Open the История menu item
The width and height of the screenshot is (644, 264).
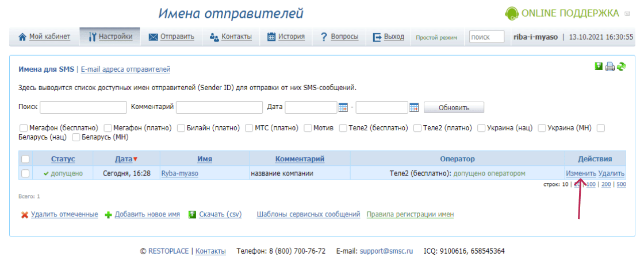point(286,37)
